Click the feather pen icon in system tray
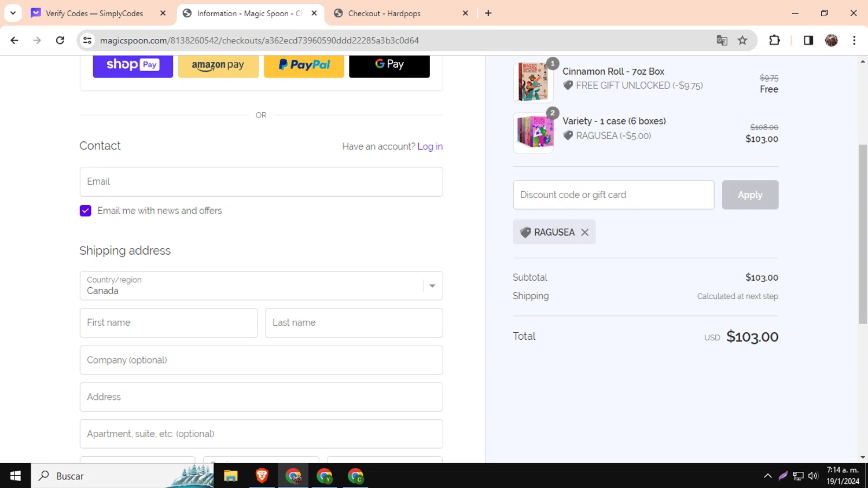868x488 pixels. pyautogui.click(x=783, y=476)
